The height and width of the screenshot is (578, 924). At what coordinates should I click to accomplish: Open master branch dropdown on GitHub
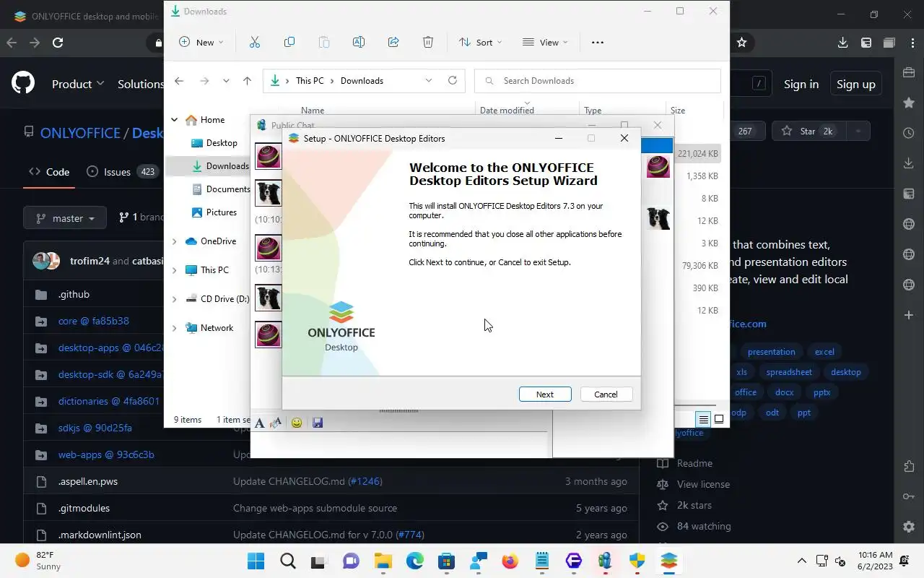[x=65, y=217]
